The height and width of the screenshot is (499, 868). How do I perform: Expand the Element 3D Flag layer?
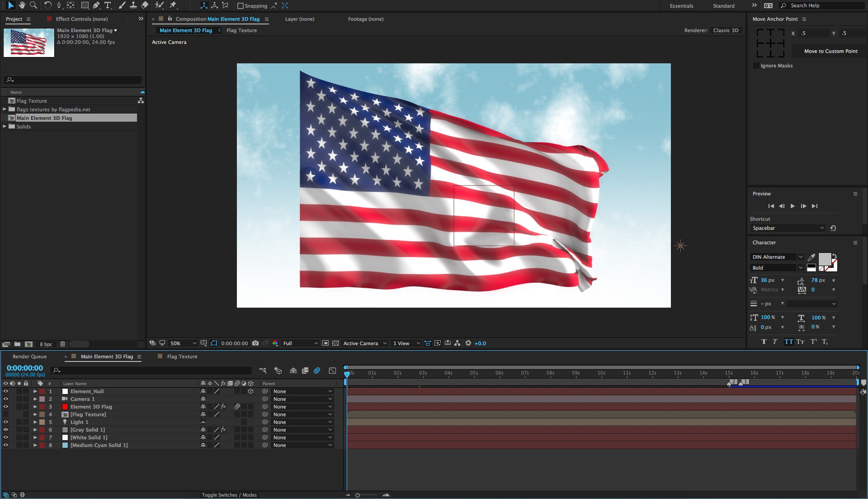point(34,406)
